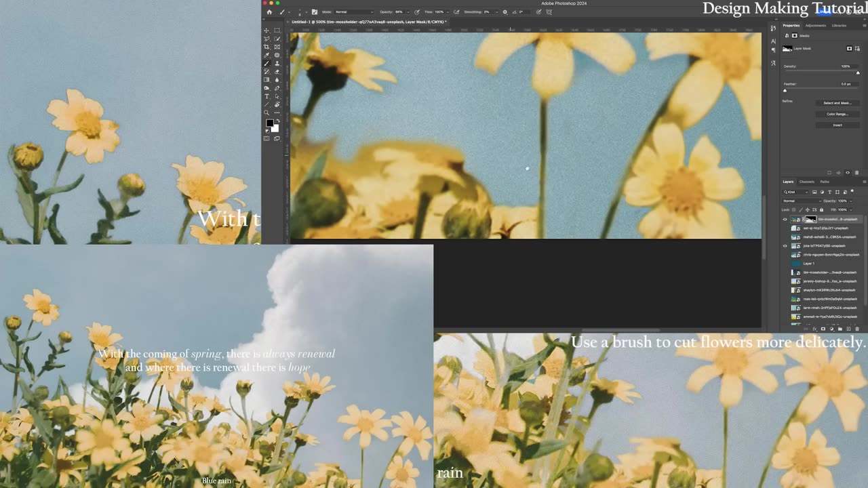Click the Properties tab

(x=791, y=26)
